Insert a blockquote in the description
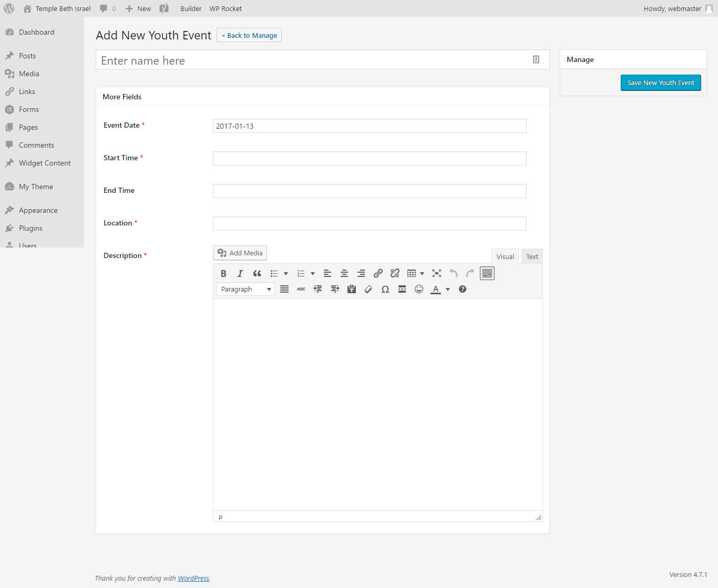This screenshot has height=588, width=718. click(x=257, y=273)
